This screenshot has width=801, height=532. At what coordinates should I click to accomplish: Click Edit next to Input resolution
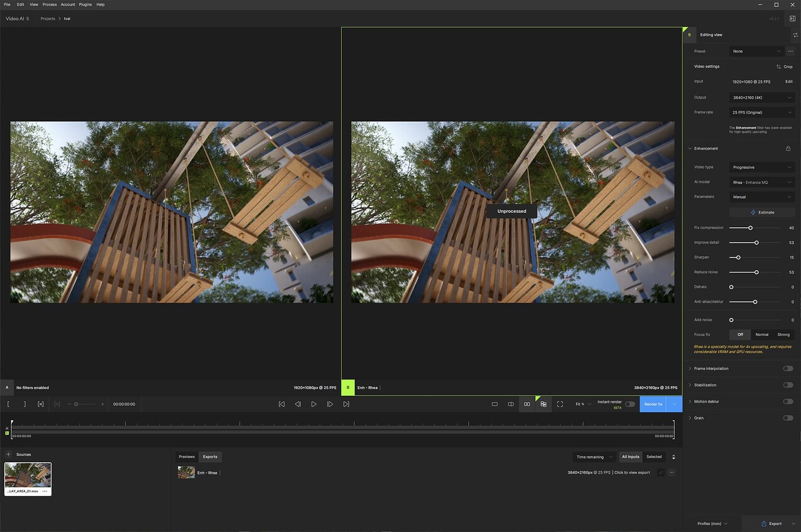click(789, 82)
